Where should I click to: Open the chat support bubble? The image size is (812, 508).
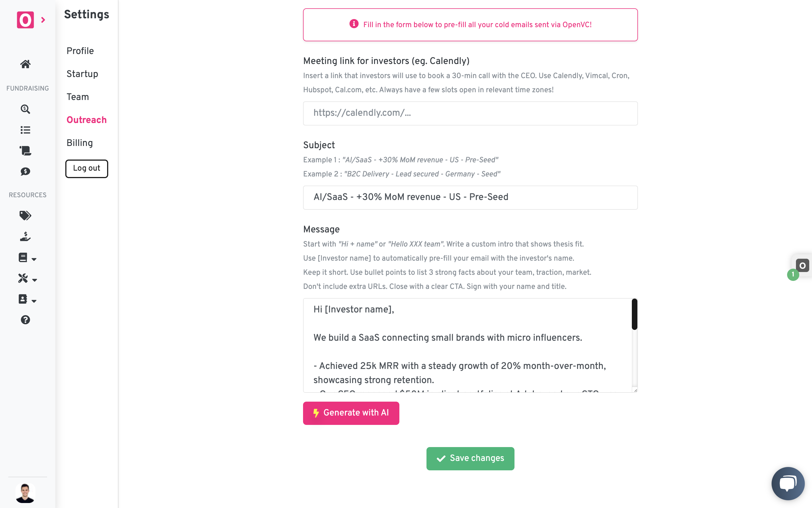(787, 483)
